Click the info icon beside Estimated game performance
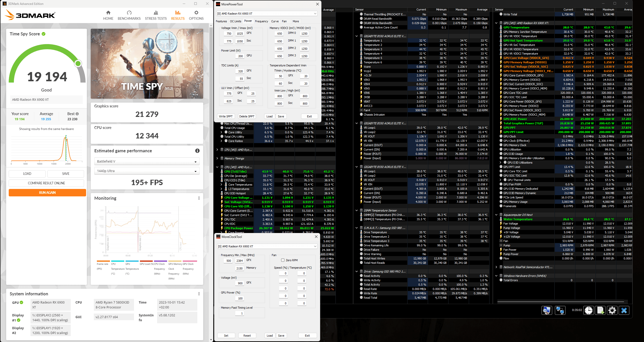The width and height of the screenshot is (644, 342). (x=197, y=151)
